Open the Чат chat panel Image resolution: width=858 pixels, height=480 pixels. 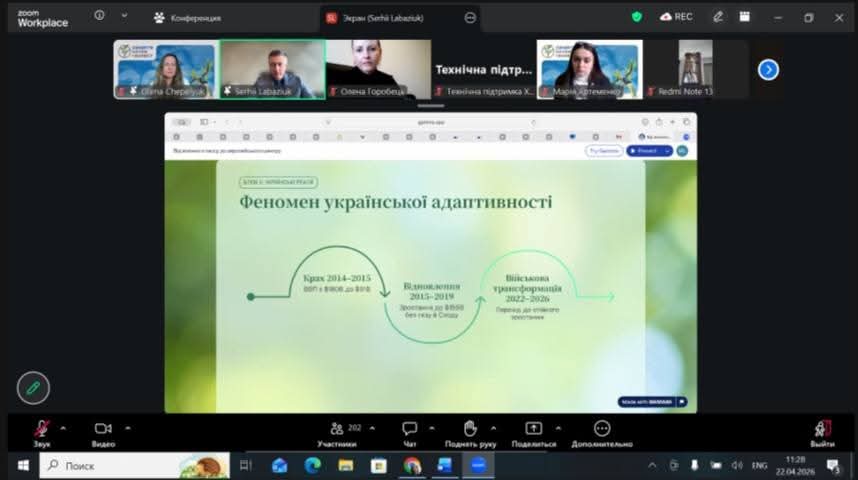pyautogui.click(x=409, y=429)
